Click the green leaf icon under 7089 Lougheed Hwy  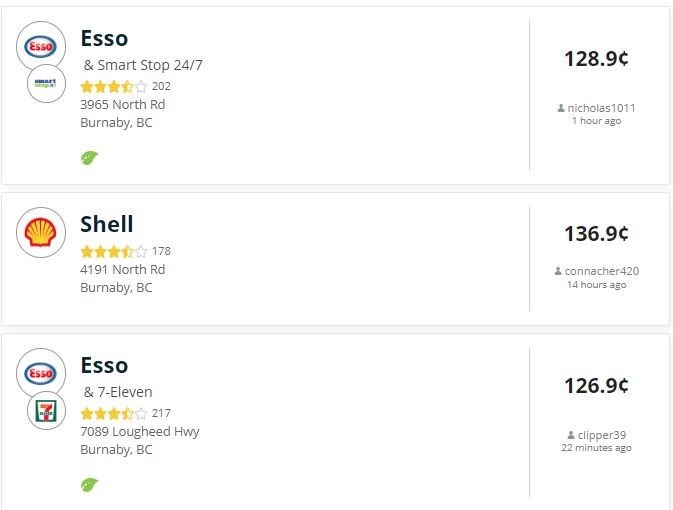pos(89,485)
